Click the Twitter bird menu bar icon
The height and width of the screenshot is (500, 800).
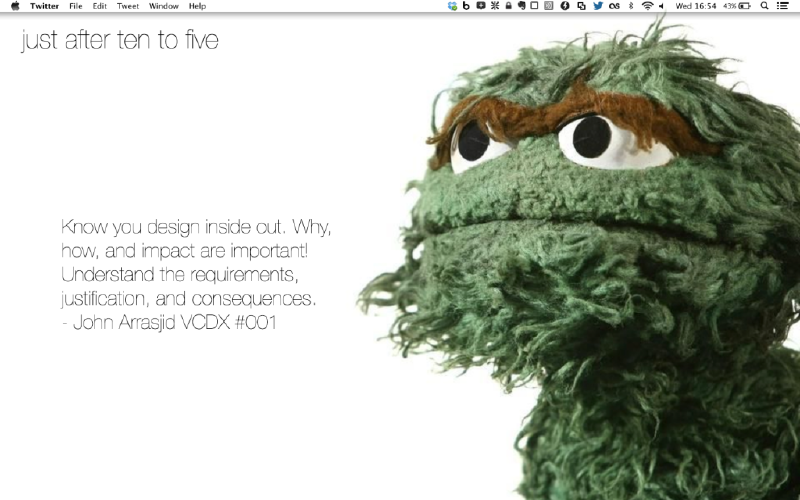598,6
